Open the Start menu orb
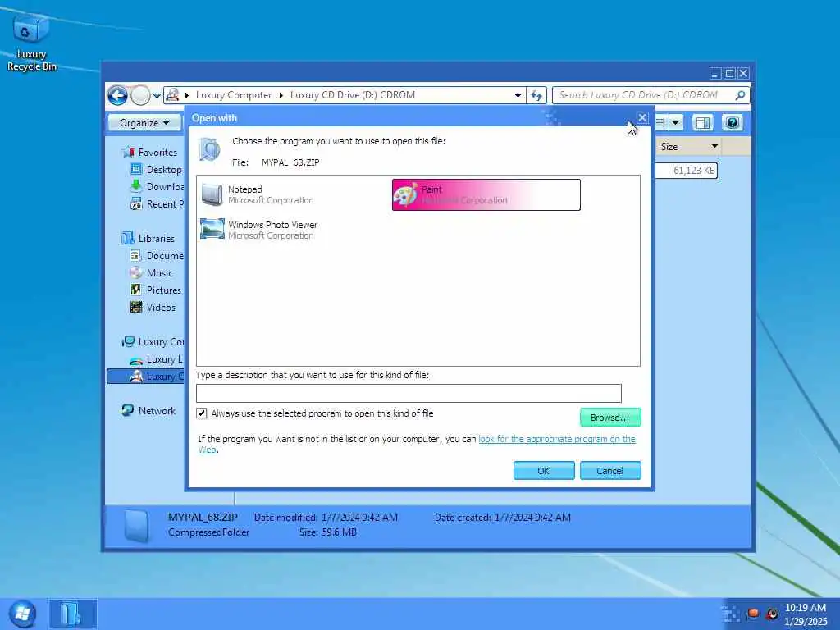 pos(22,614)
